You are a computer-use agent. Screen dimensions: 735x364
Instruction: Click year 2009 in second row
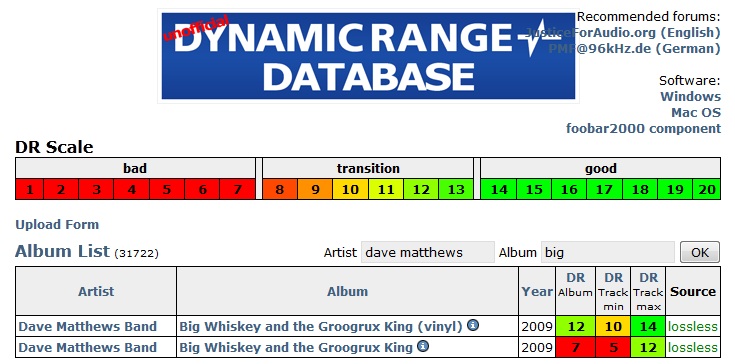click(537, 348)
